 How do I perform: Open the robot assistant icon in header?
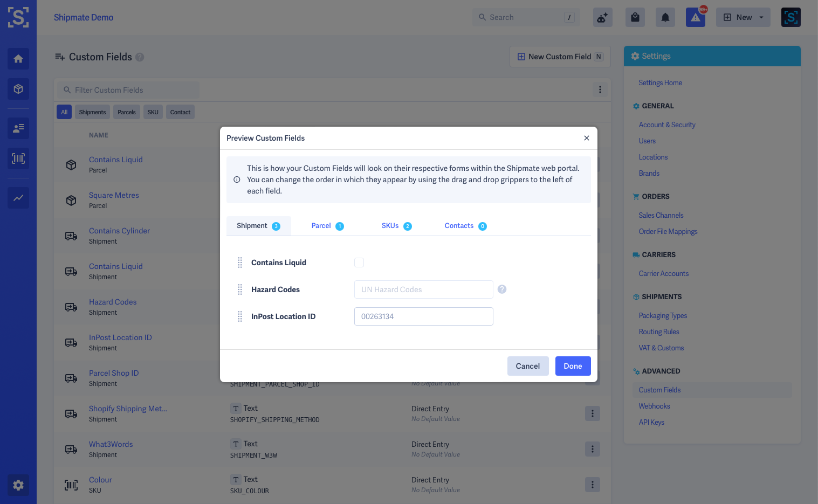(603, 17)
